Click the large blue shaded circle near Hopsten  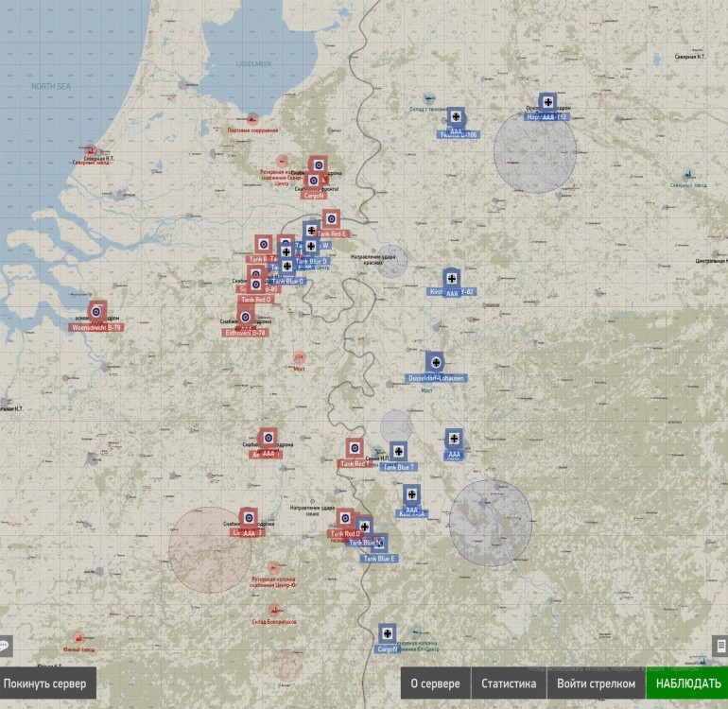tap(535, 152)
